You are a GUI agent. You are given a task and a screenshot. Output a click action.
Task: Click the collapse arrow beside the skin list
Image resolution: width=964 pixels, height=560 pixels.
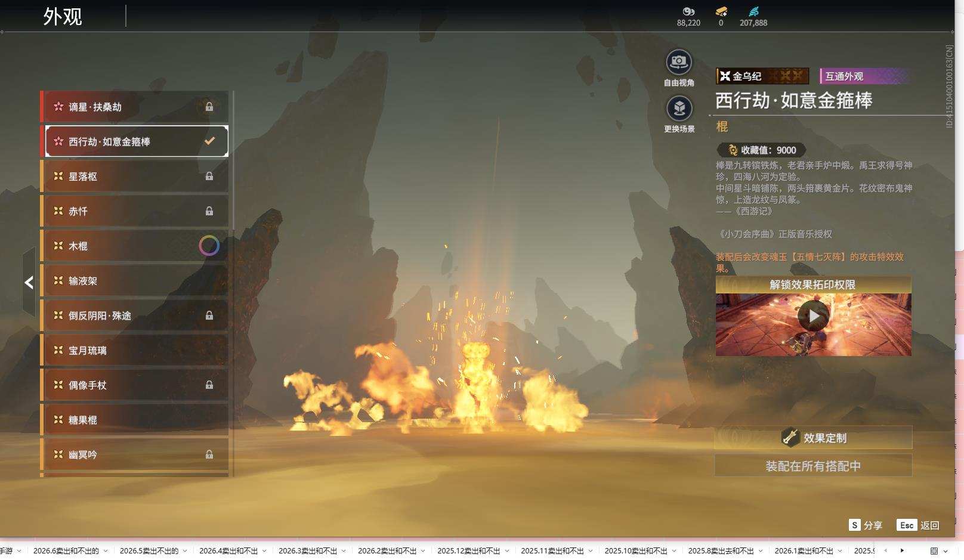pyautogui.click(x=29, y=283)
